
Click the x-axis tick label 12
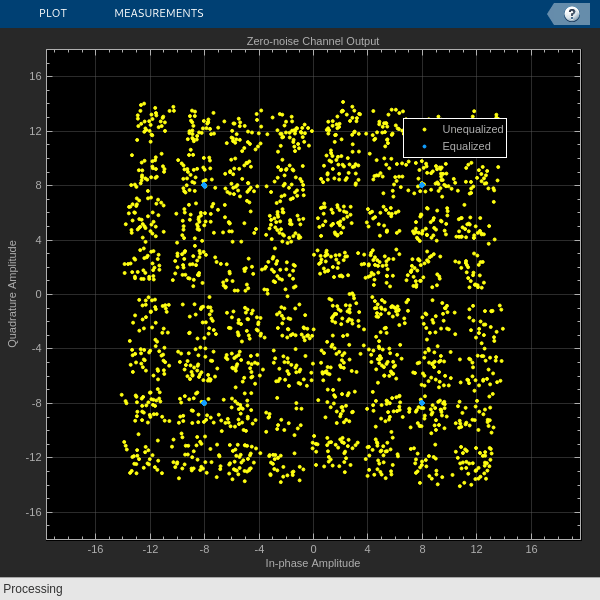476,549
